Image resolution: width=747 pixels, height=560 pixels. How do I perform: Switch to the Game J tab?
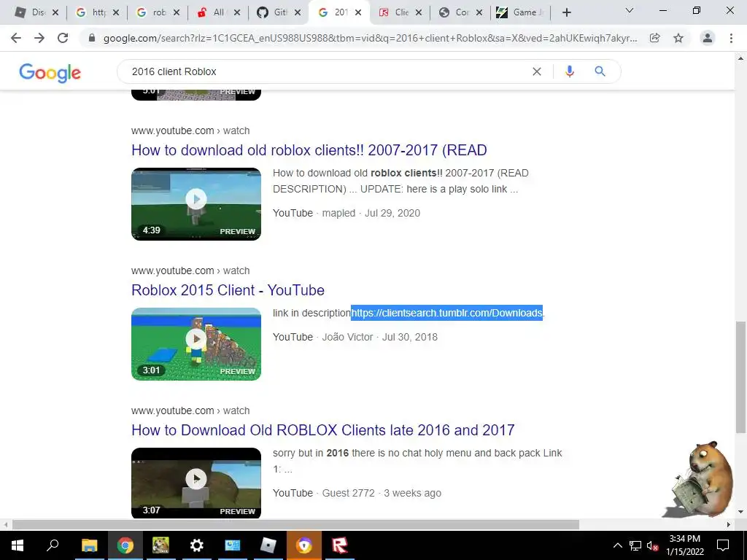pyautogui.click(x=520, y=12)
